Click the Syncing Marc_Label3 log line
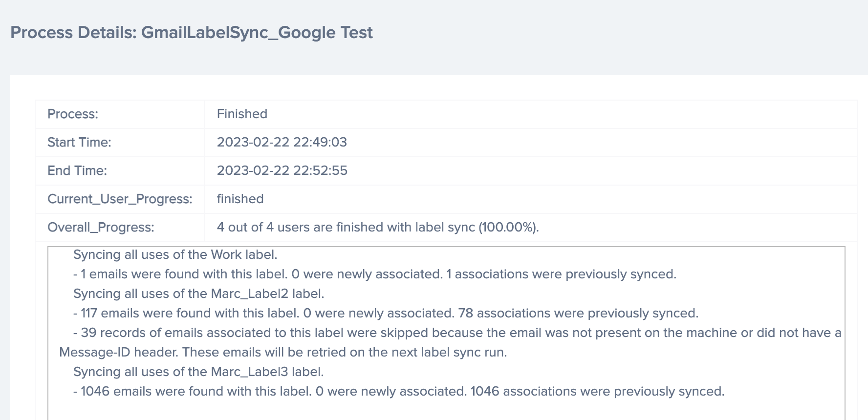The width and height of the screenshot is (868, 420). click(198, 372)
